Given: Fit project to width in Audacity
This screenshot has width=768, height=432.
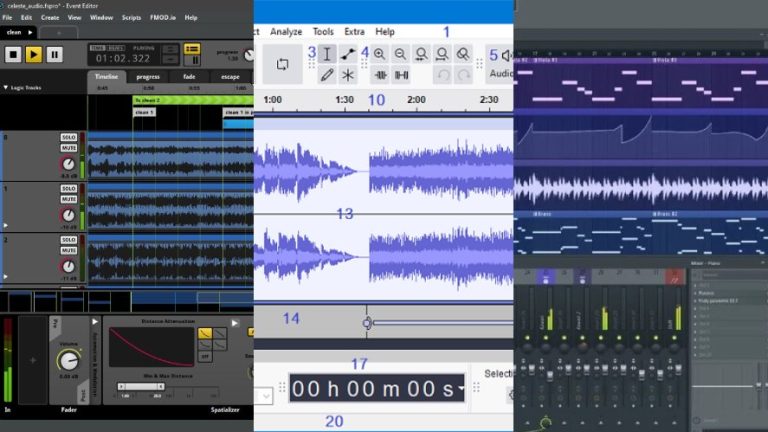Looking at the screenshot, I should [x=442, y=54].
